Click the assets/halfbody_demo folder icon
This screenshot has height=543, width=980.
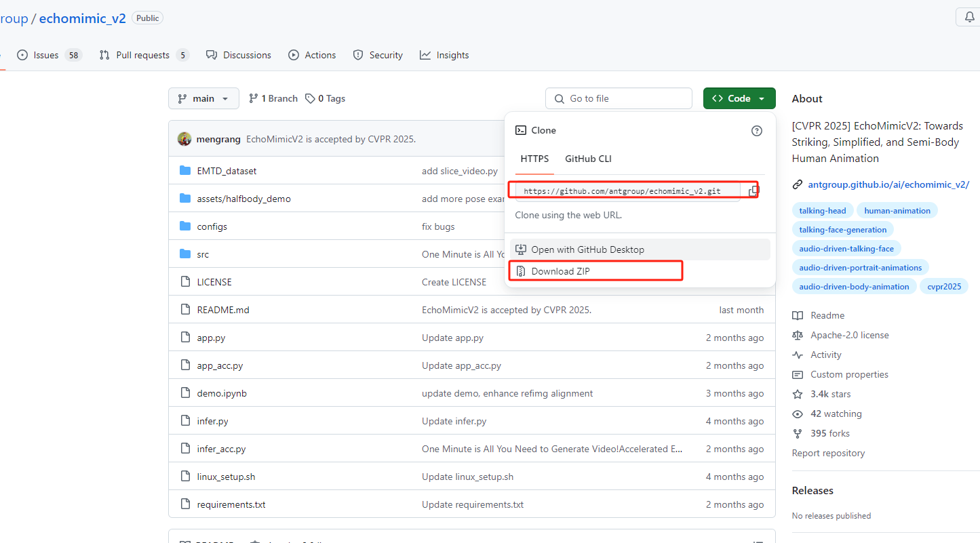click(185, 199)
